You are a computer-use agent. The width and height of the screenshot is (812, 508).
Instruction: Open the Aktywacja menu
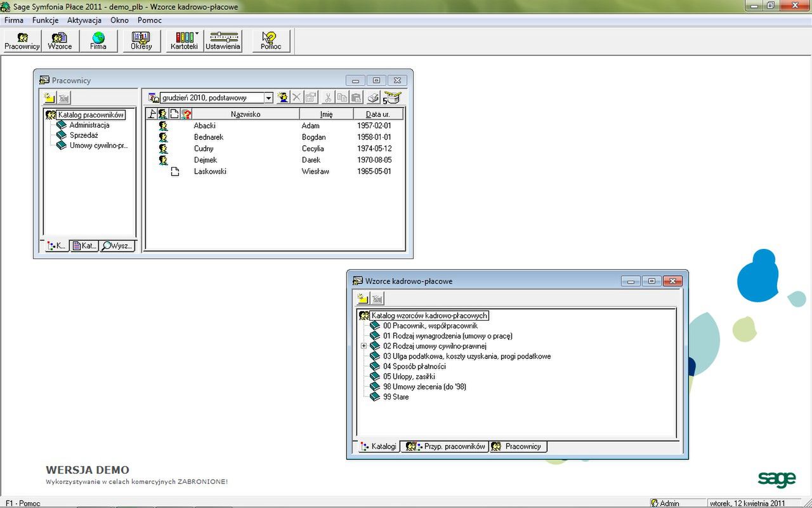pos(84,20)
